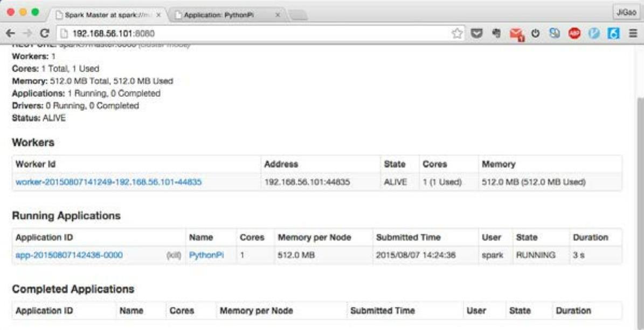Click the Status: ALIVE line

click(39, 118)
